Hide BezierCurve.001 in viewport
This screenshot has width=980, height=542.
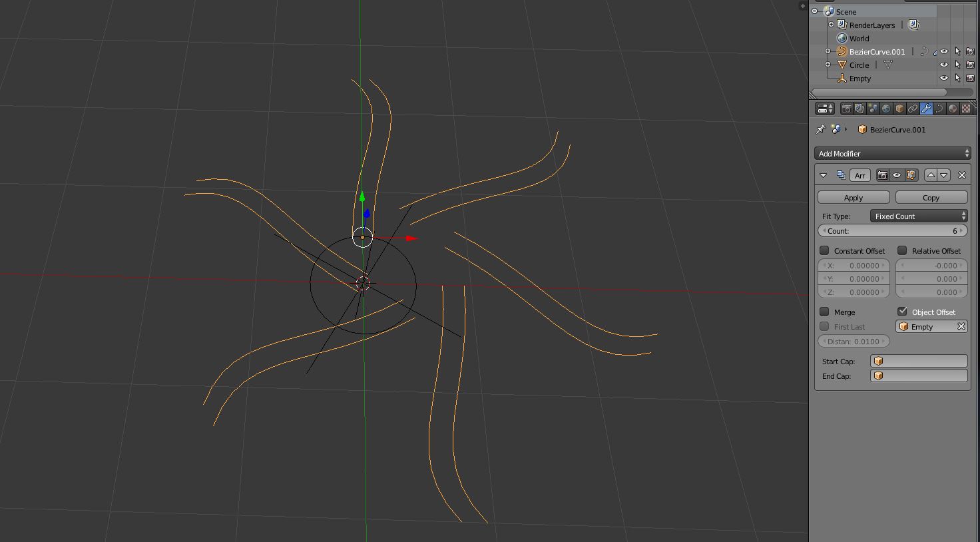tap(944, 51)
